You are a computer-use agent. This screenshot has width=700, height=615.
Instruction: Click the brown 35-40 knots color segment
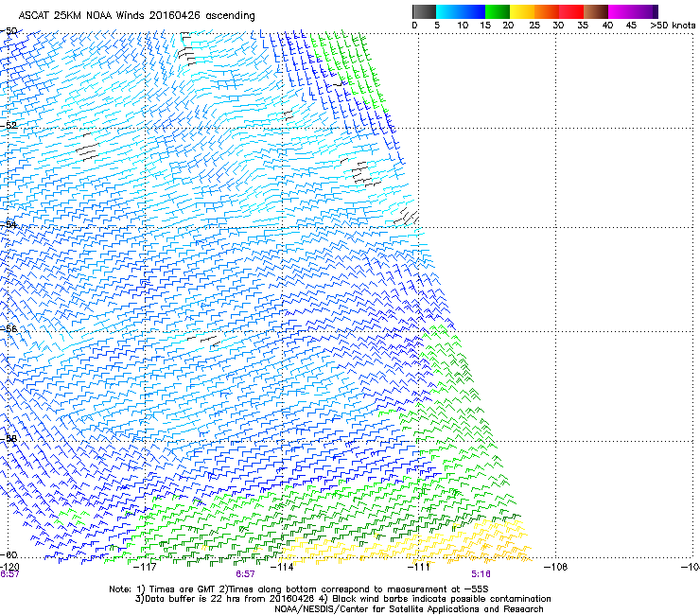pos(596,11)
